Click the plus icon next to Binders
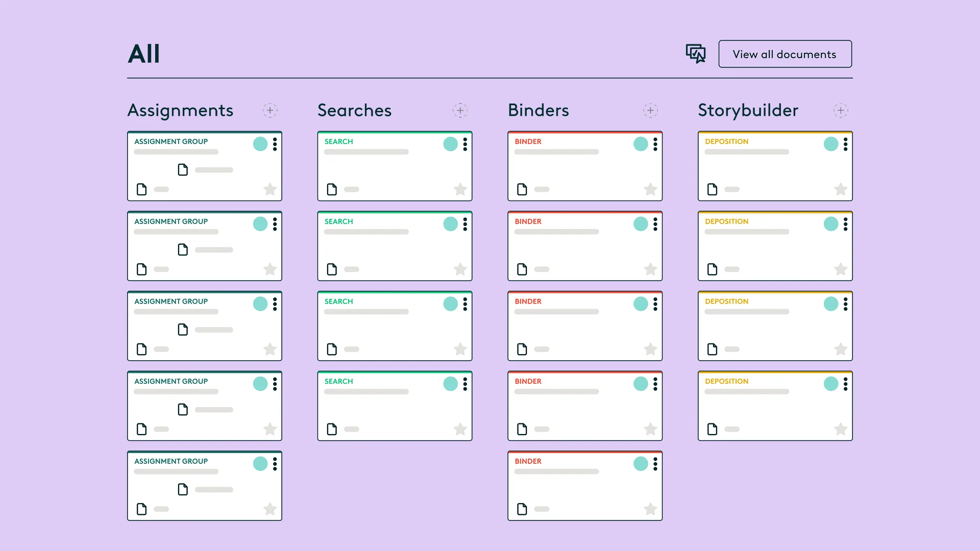 (650, 110)
